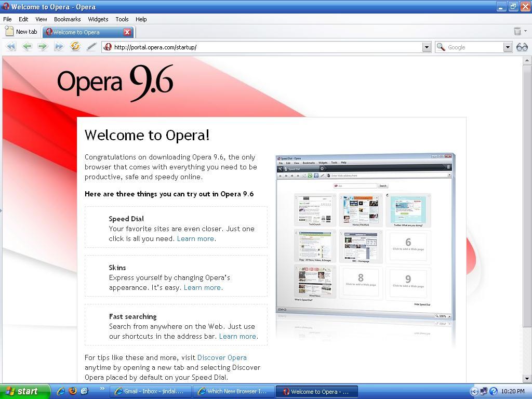Click the Welcome to Opera taskbar button
Screen dimensions: 532x399
316,392
